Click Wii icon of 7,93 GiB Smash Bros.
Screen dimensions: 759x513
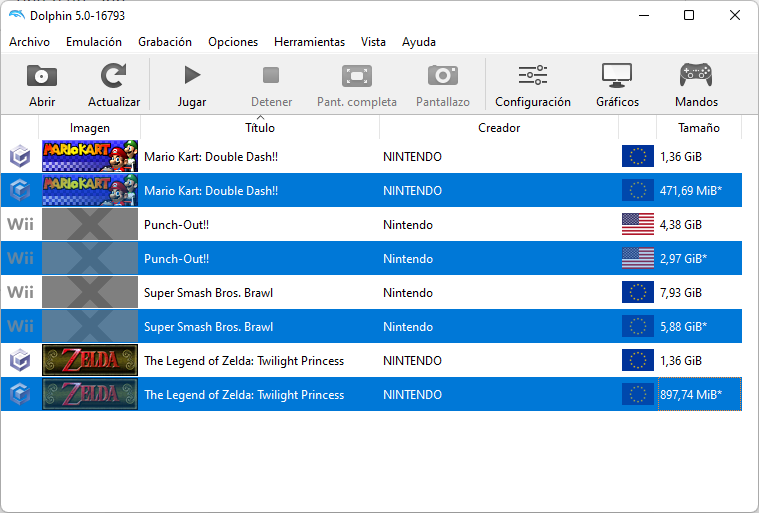(20, 292)
